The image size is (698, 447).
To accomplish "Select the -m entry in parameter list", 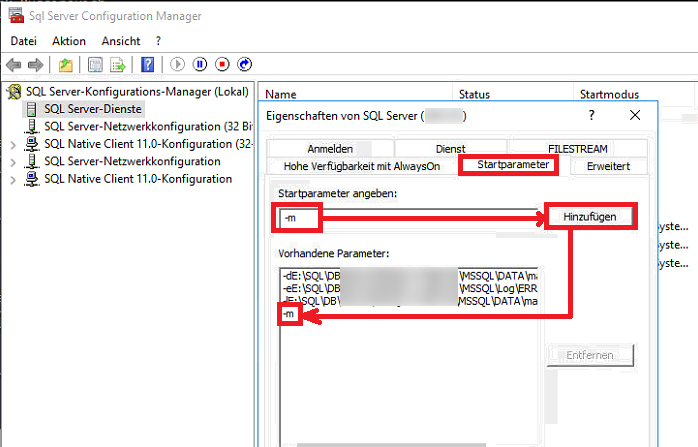I will [x=289, y=315].
